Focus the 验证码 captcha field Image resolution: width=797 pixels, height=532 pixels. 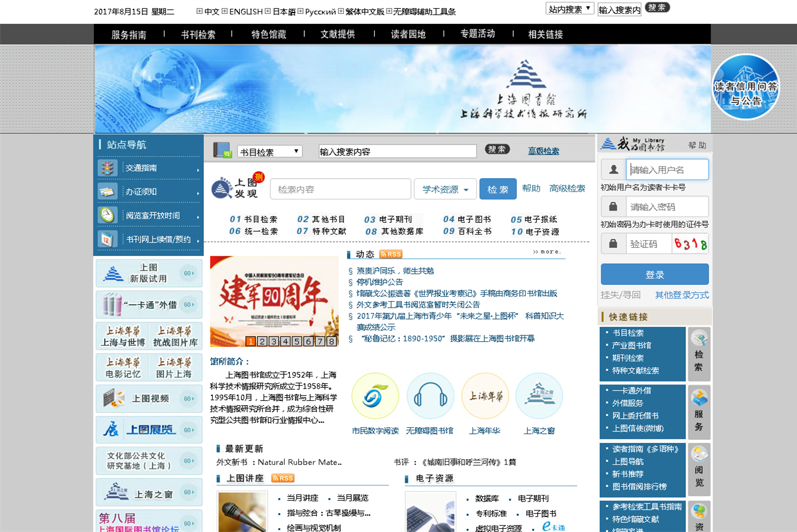pos(649,243)
